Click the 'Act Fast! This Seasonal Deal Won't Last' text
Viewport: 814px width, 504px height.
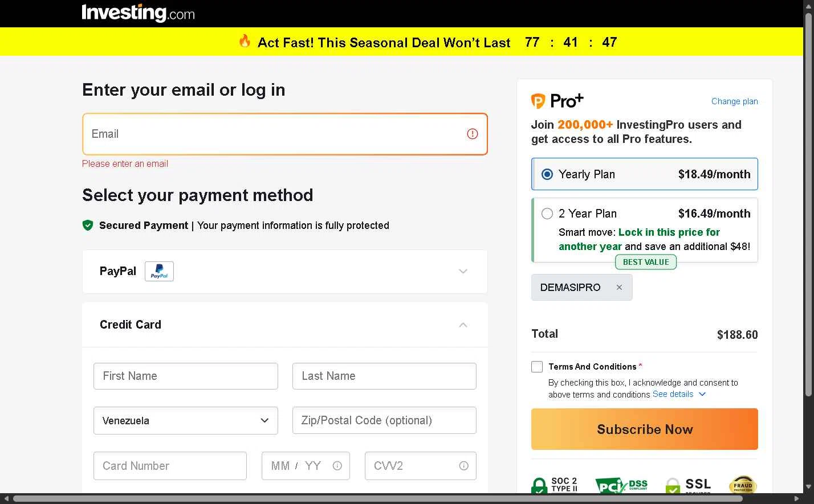click(x=384, y=43)
